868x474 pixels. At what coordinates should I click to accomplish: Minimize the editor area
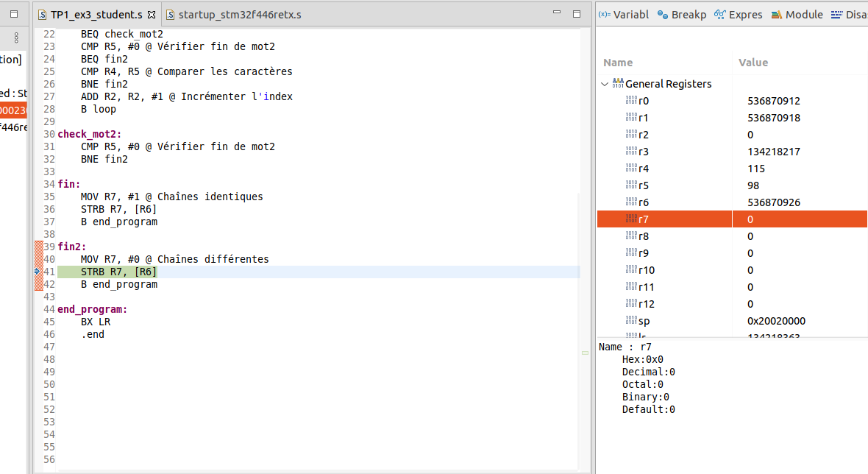click(x=558, y=14)
